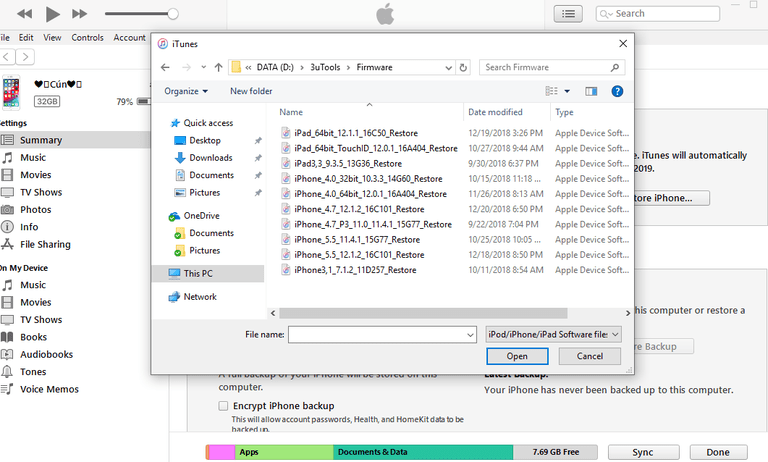Open the Account menu

129,38
